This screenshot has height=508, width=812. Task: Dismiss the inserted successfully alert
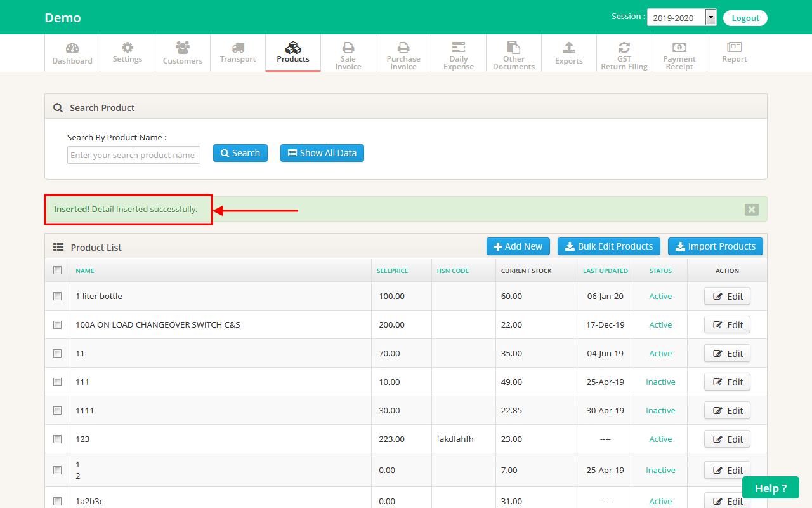(x=751, y=210)
